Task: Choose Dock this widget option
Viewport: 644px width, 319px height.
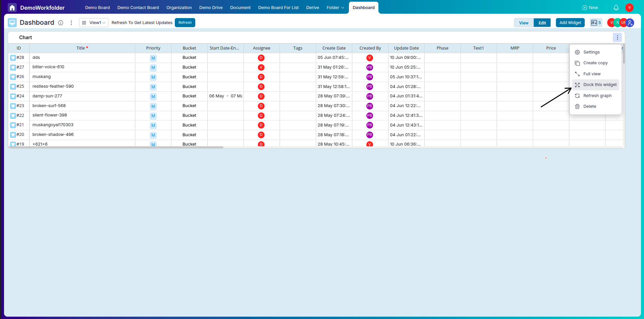Action: click(x=595, y=85)
